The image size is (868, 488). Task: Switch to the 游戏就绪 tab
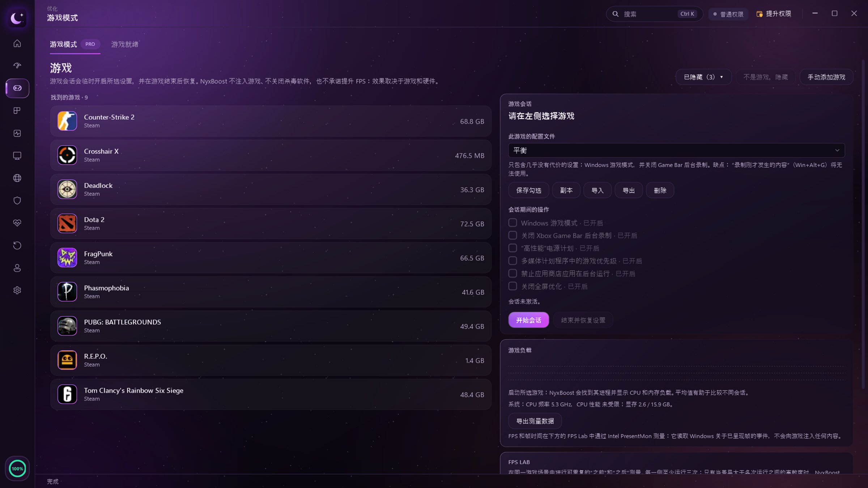coord(125,44)
